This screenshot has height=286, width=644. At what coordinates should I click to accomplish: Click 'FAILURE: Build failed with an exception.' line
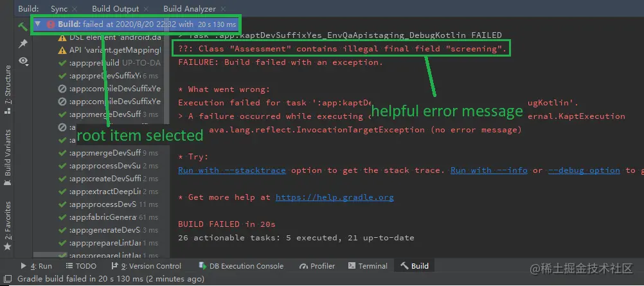click(x=280, y=62)
